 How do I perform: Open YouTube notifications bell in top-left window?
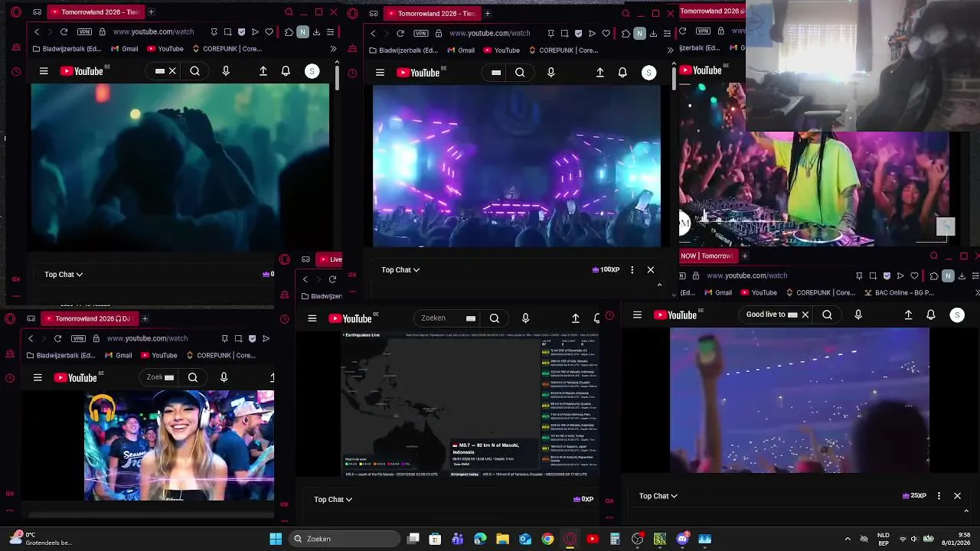[286, 71]
